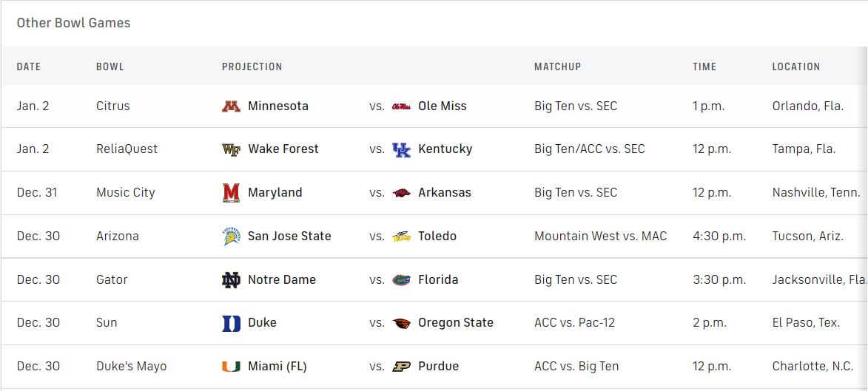Viewport: 868px width, 391px height.
Task: Select the PROJECTION column header
Action: coord(252,67)
